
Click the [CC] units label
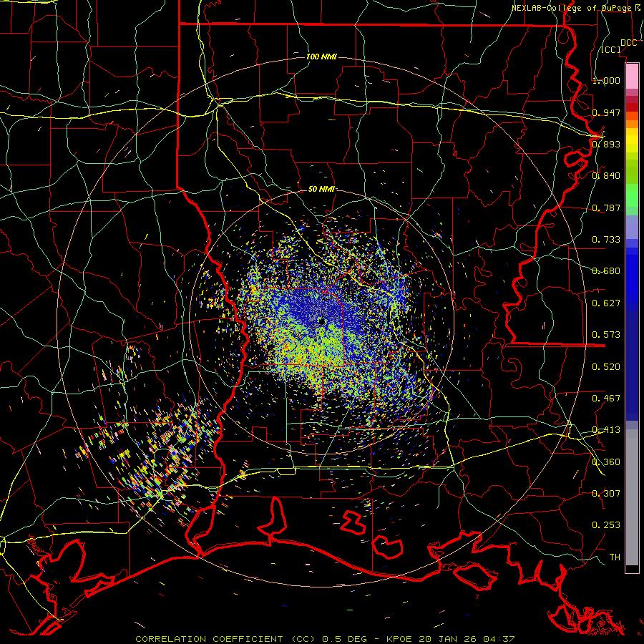pyautogui.click(x=611, y=50)
